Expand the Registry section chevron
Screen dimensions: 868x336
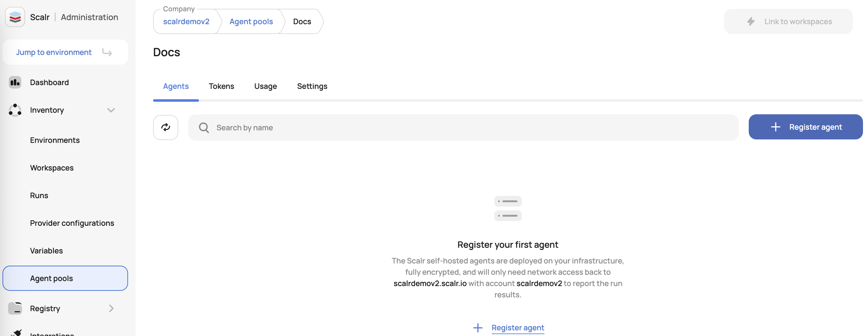coord(111,308)
